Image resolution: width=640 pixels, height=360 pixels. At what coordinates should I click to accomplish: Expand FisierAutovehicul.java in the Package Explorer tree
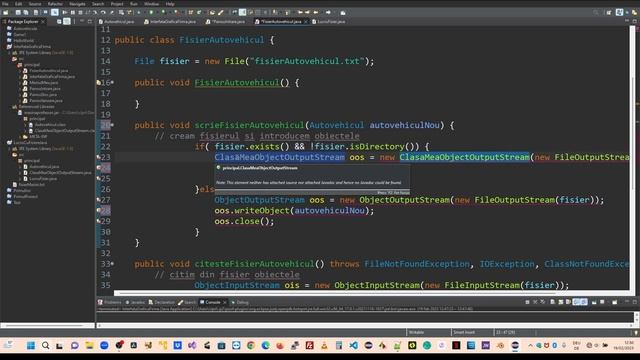(20, 71)
